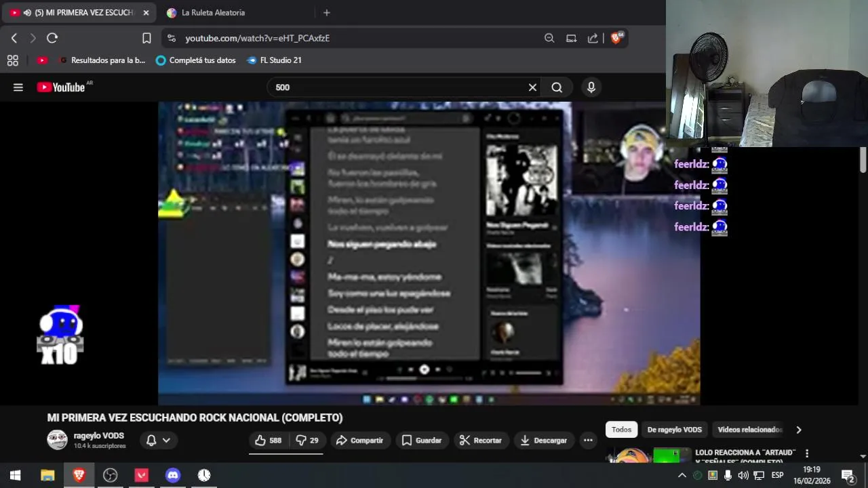Open File Explorer from the taskbar
This screenshot has height=488, width=868.
tap(47, 475)
